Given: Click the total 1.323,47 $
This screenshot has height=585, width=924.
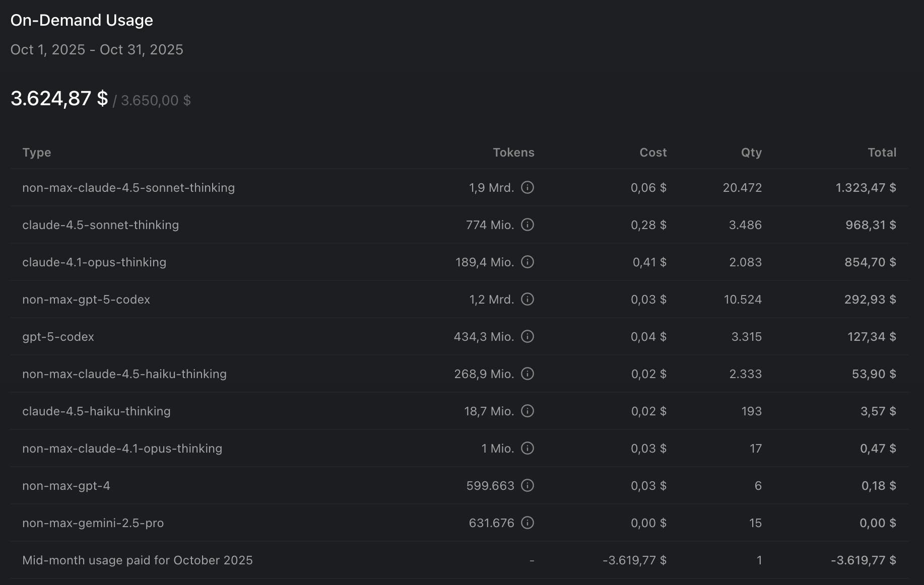Looking at the screenshot, I should click(x=866, y=187).
